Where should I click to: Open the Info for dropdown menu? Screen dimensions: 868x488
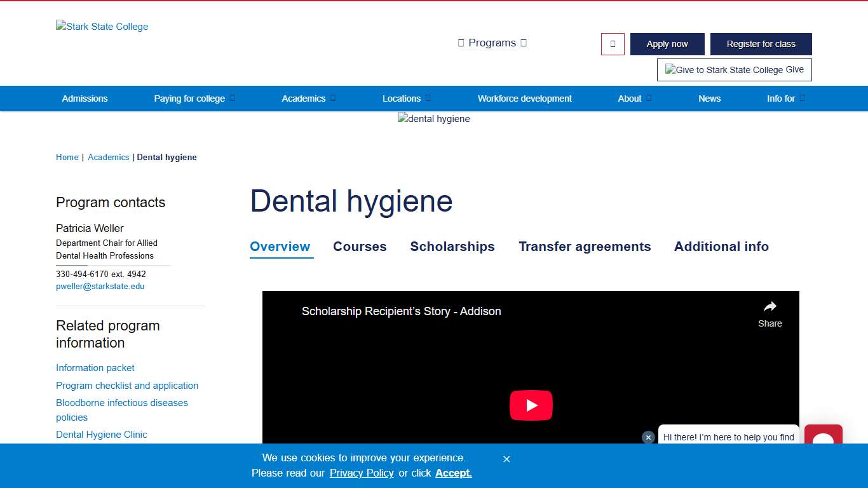[x=785, y=98]
